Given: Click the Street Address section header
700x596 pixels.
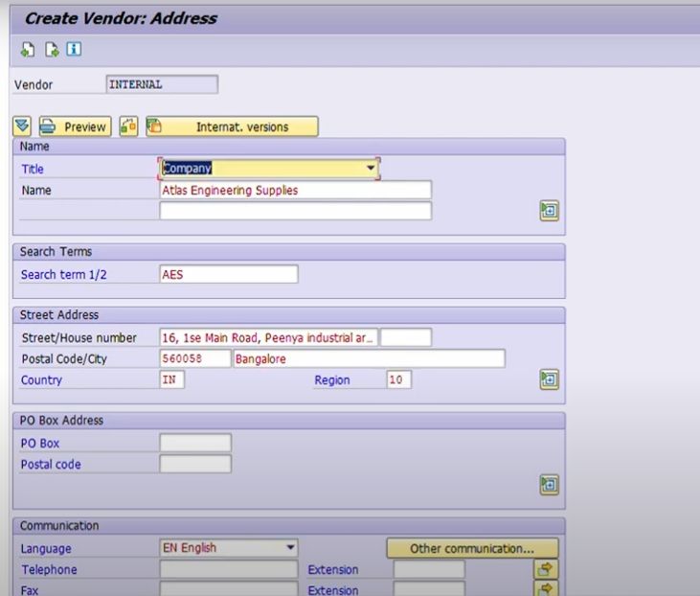Looking at the screenshot, I should (59, 315).
